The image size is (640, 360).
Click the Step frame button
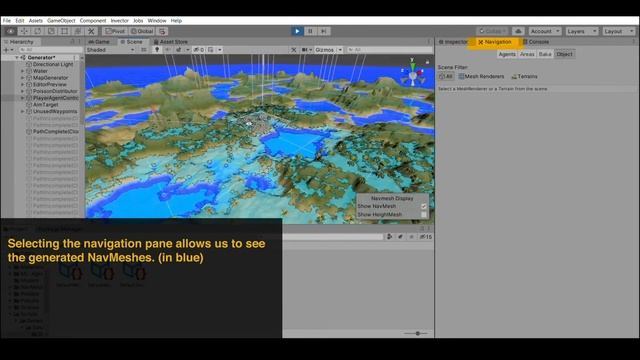pos(324,31)
